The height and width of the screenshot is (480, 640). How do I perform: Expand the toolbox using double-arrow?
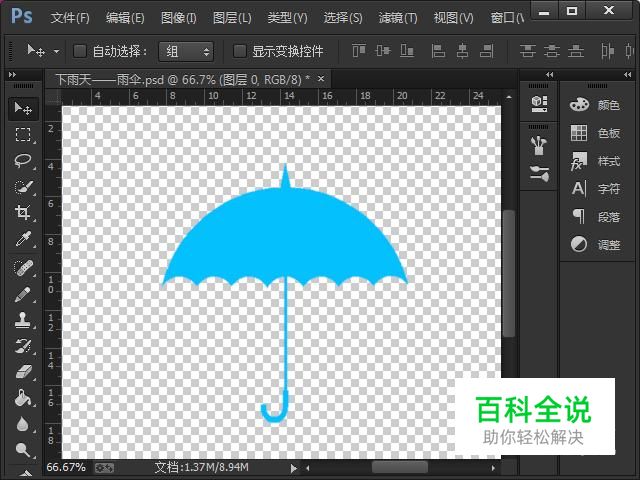tap(12, 75)
